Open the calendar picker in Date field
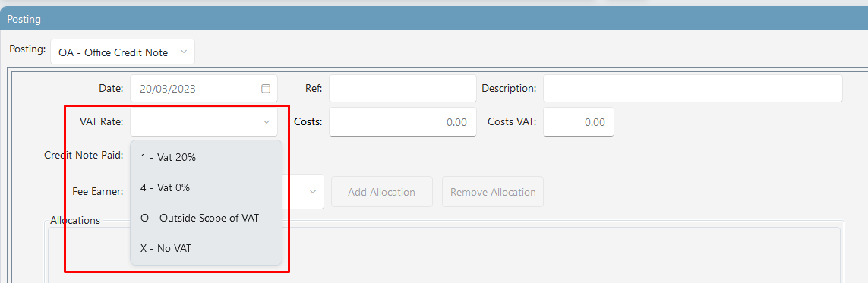Screen dimensions: 868x283 (266, 89)
